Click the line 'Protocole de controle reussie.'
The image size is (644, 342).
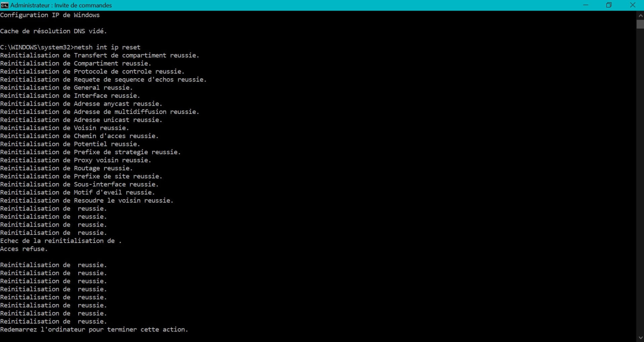[129, 72]
